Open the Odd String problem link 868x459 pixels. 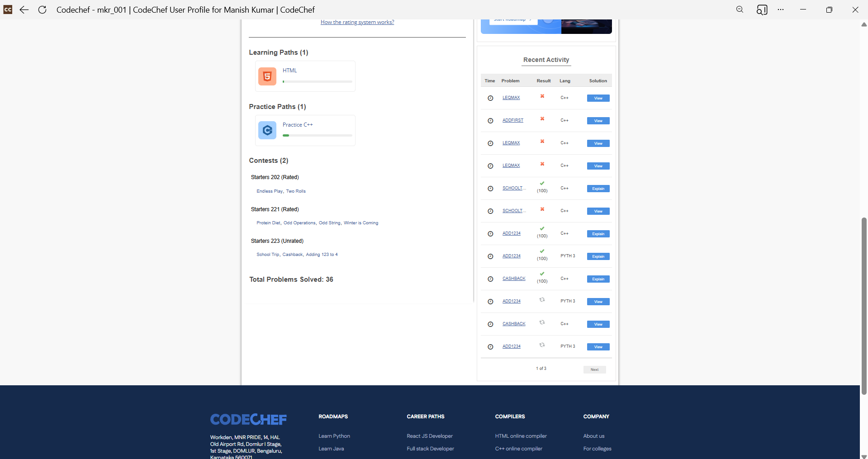(330, 223)
